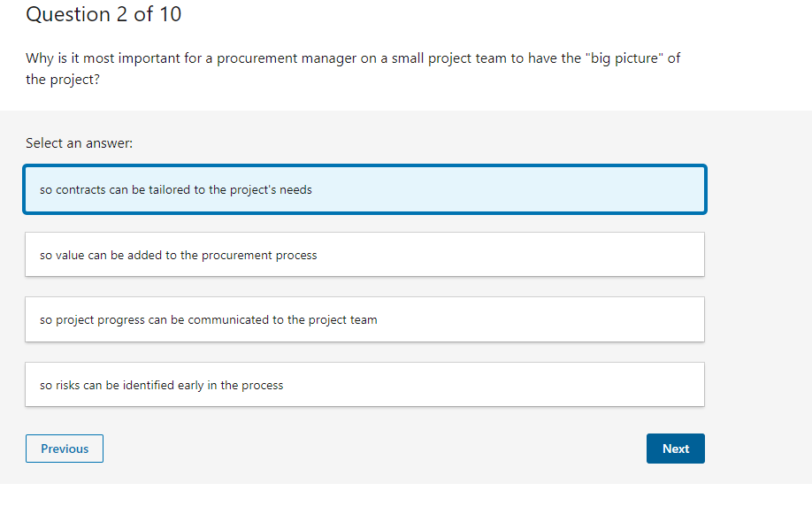This screenshot has height=514, width=812.
Task: Pick 'so risks can be identified early in the process'
Action: pyautogui.click(x=364, y=384)
